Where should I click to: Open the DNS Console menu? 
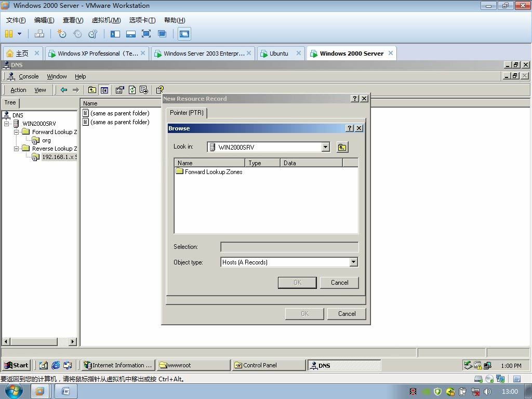[29, 76]
